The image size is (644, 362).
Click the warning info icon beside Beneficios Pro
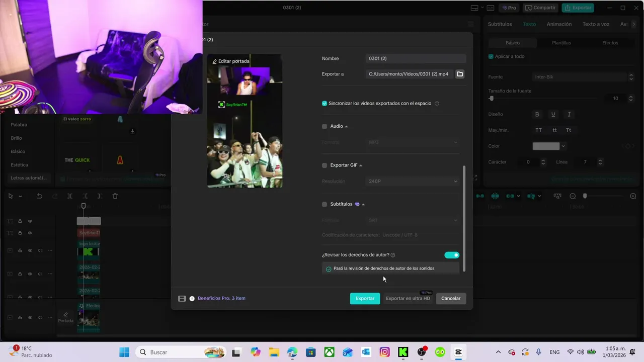pyautogui.click(x=192, y=299)
